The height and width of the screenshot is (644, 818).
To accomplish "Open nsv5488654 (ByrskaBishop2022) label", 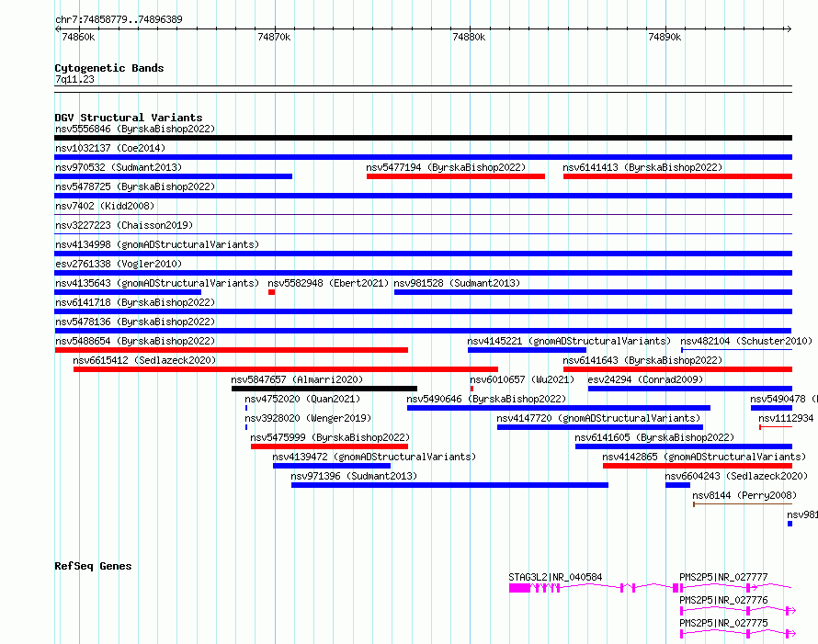I will coord(135,341).
